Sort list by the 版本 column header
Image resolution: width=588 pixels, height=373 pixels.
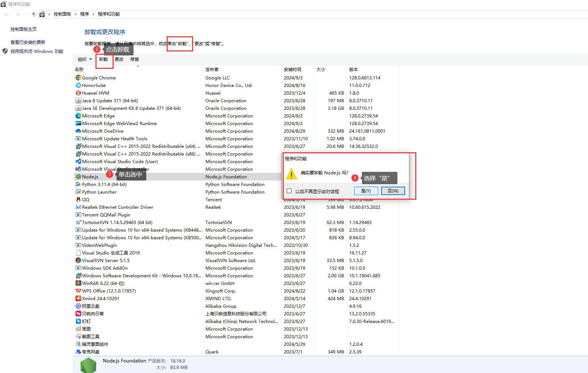(x=373, y=69)
